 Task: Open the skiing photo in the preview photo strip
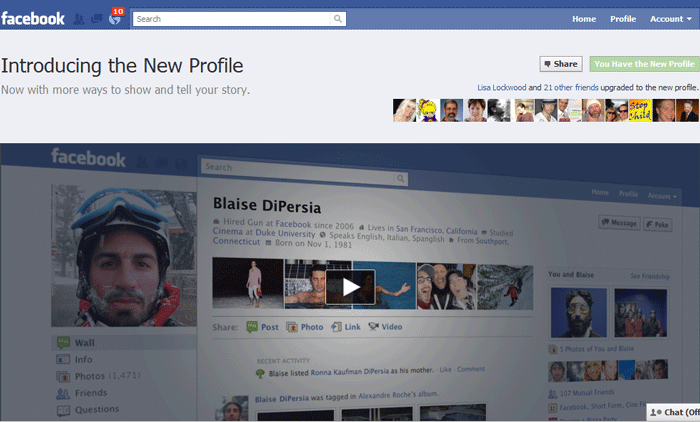(505, 287)
